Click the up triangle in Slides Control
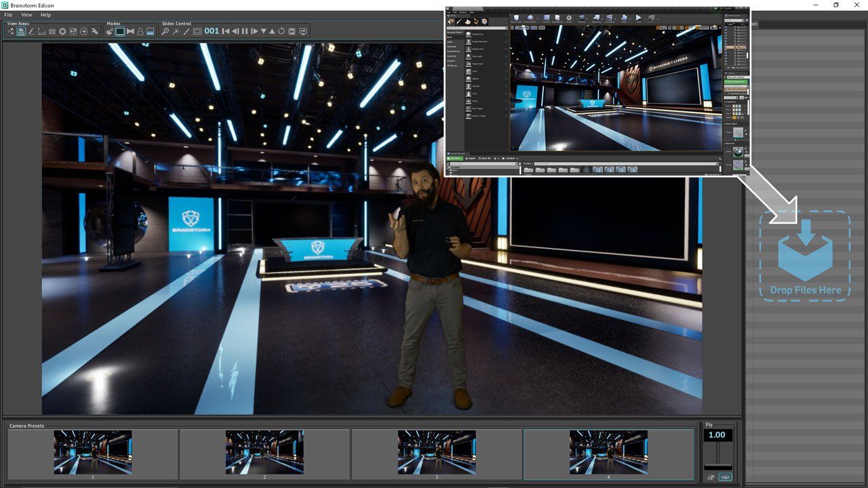868x488 pixels. pyautogui.click(x=272, y=31)
